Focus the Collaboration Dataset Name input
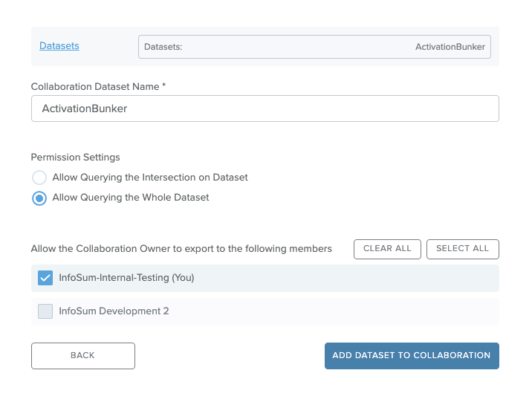Screen dimensions: 532x402 (x=265, y=108)
